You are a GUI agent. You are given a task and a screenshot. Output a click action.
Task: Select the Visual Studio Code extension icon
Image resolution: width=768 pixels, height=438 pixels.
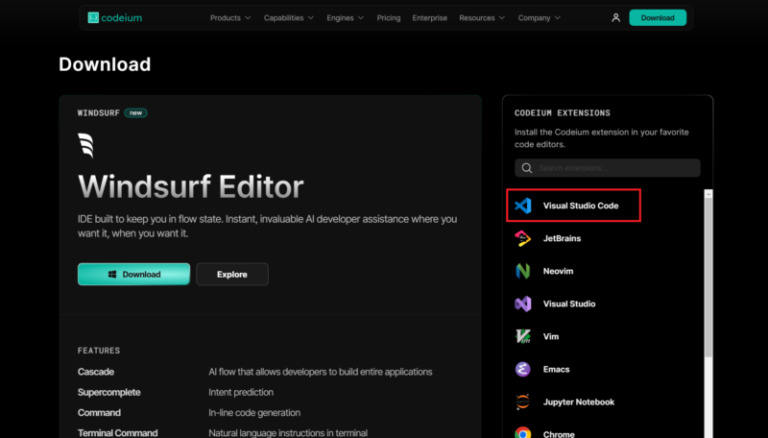pos(522,206)
